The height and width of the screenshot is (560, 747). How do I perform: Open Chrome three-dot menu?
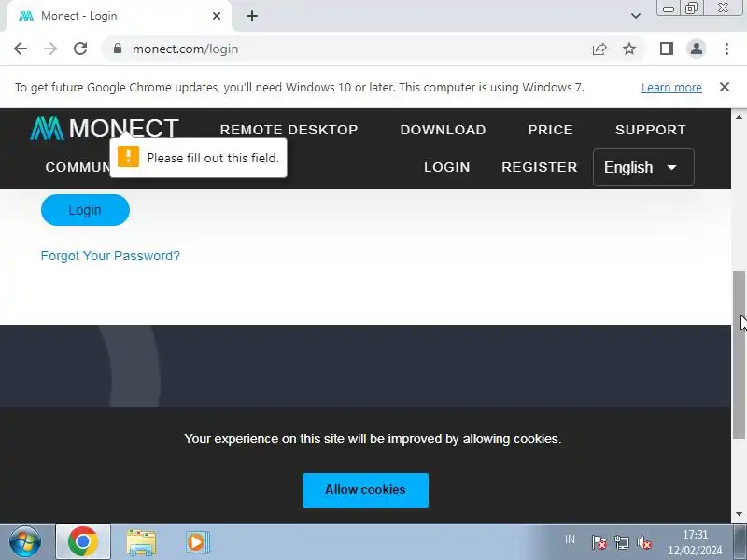(x=726, y=49)
